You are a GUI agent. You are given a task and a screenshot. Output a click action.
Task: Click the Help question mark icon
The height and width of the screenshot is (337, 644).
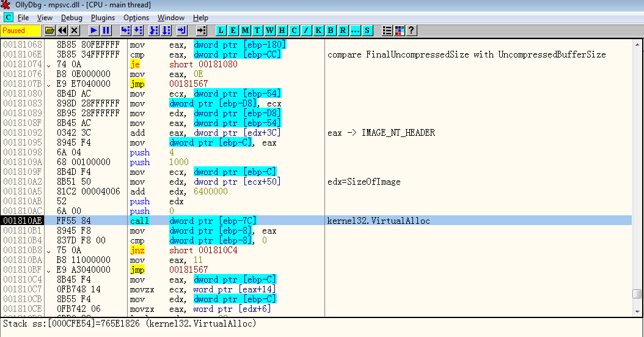tap(412, 30)
